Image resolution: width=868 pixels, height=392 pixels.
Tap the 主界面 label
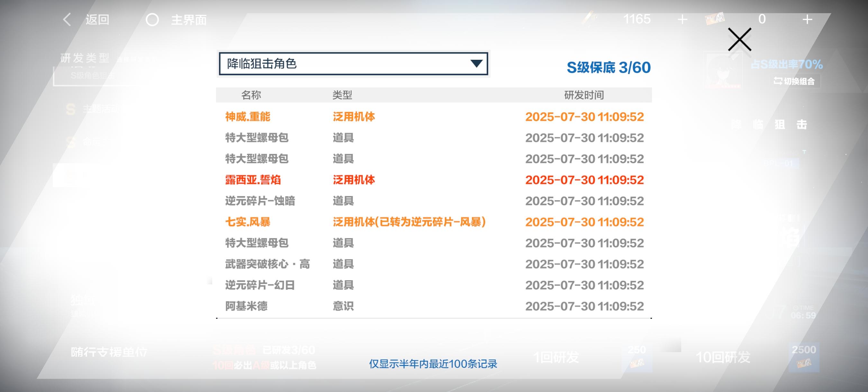point(189,20)
